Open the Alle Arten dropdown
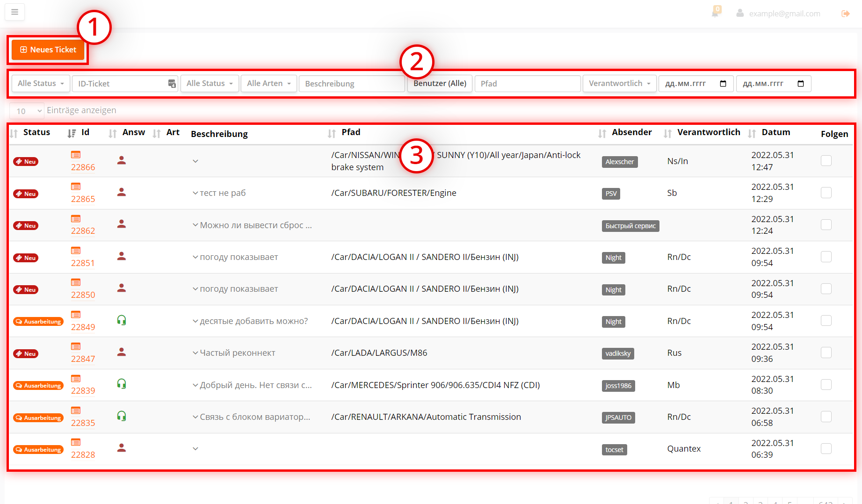The height and width of the screenshot is (504, 862). [x=268, y=84]
